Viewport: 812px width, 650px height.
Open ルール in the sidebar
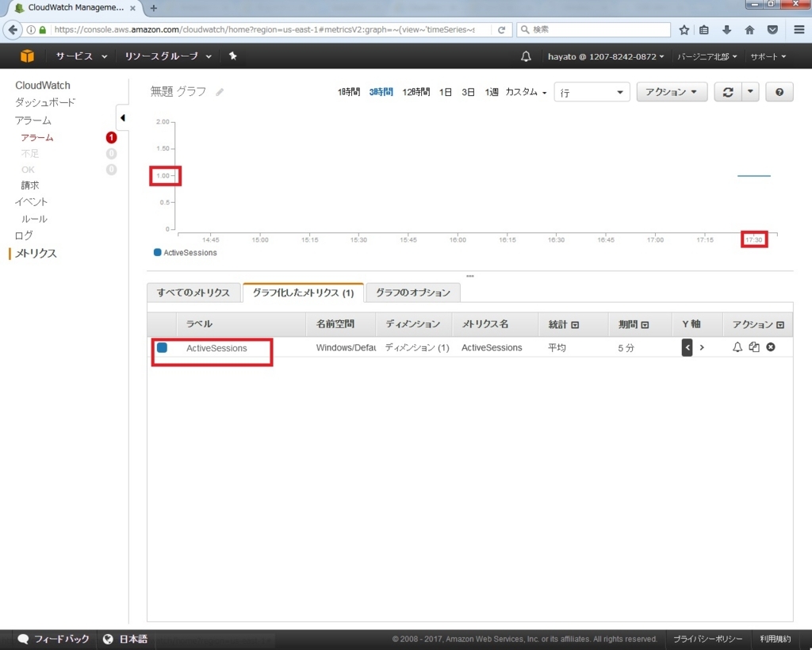pyautogui.click(x=34, y=219)
